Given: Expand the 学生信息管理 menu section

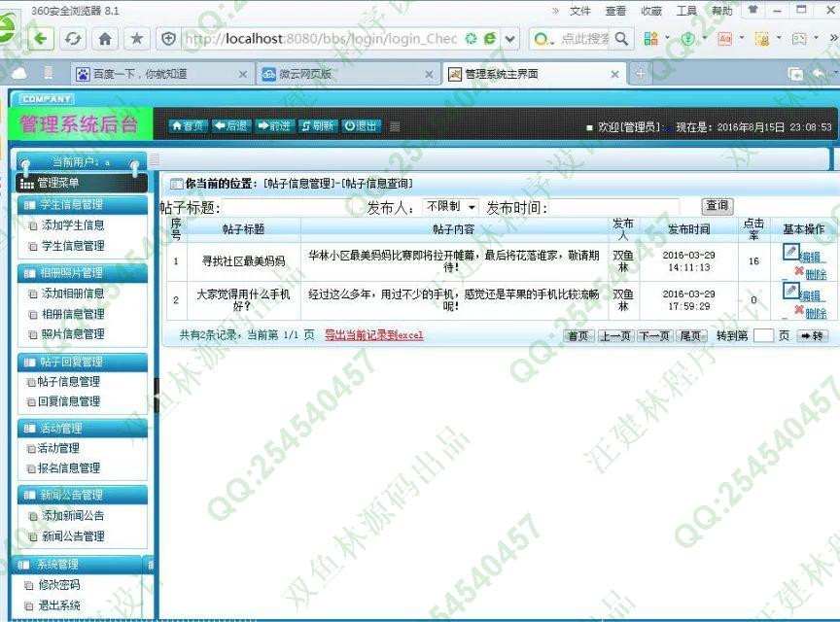Looking at the screenshot, I should [82, 205].
